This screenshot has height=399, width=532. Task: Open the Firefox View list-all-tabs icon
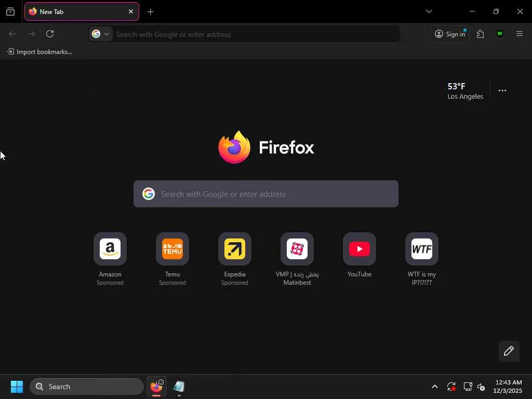[x=10, y=11]
